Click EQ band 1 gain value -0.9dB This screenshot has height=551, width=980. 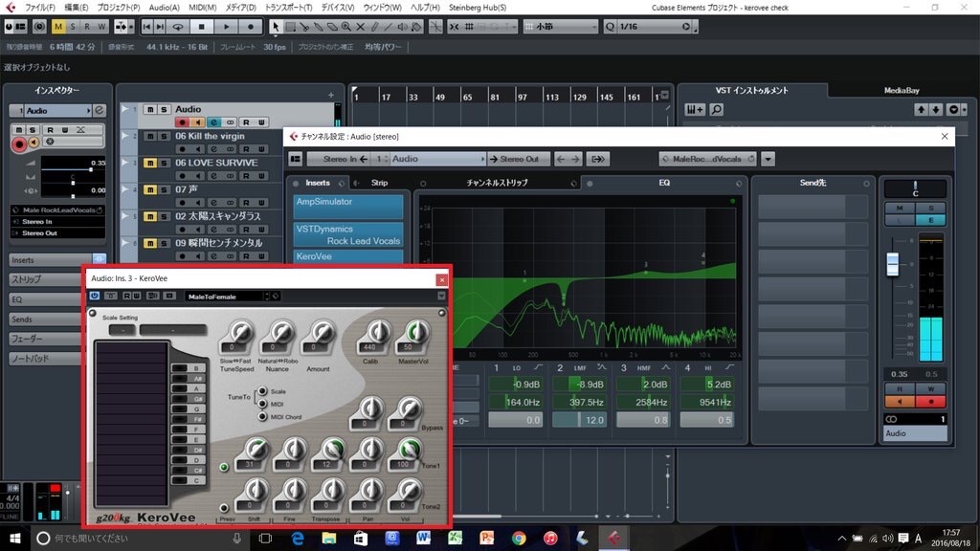(515, 385)
